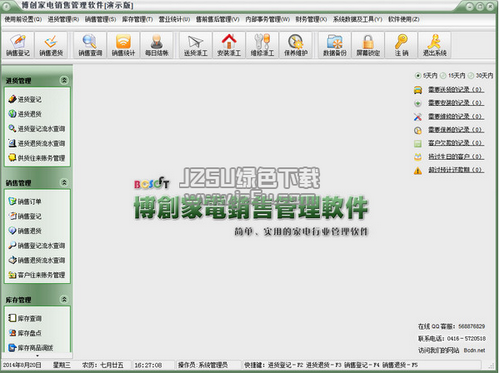
Task: Open 销售登记流水查询 in the sidebar
Action: (37, 245)
